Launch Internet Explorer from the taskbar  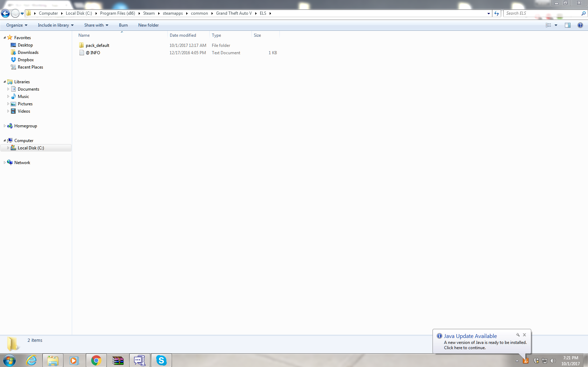pyautogui.click(x=32, y=360)
